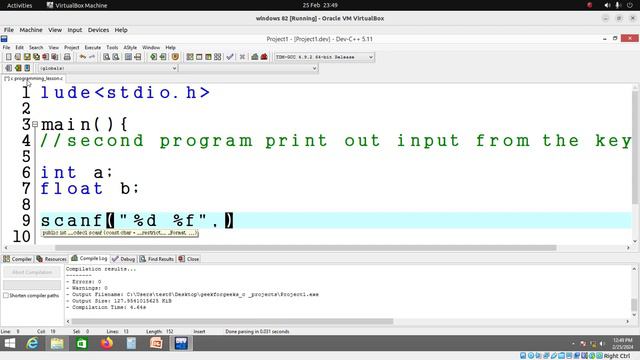Click the Close tab of bottom panel

point(189,259)
